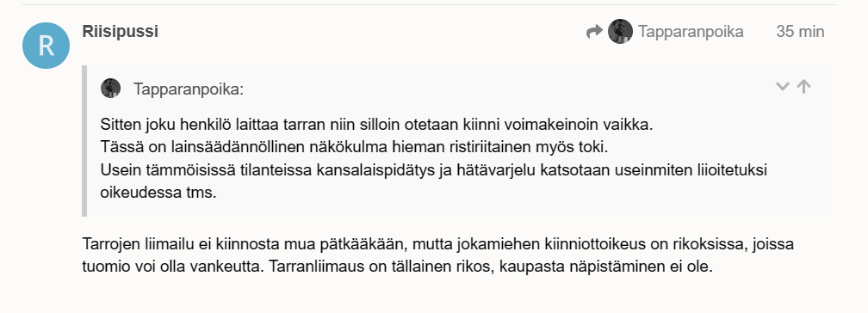Click the quote text "oikeudessa tms."
Image resolution: width=868 pixels, height=313 pixels.
tap(158, 193)
